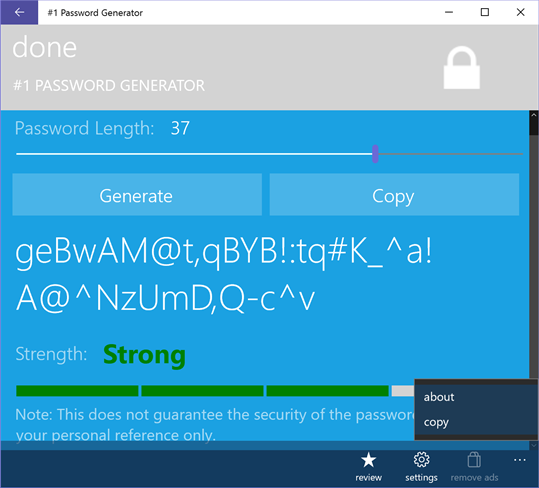Click the slider track right of the thumb

pyautogui.click(x=450, y=154)
